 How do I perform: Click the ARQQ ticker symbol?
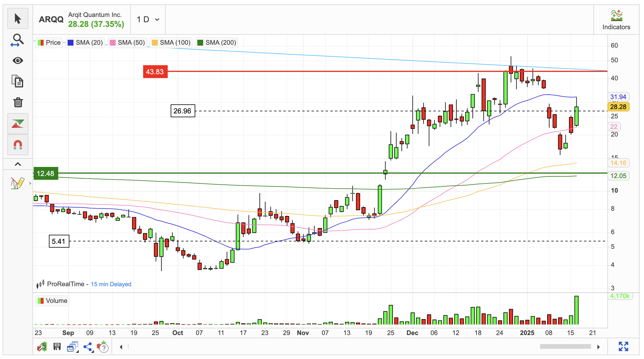tap(51, 19)
